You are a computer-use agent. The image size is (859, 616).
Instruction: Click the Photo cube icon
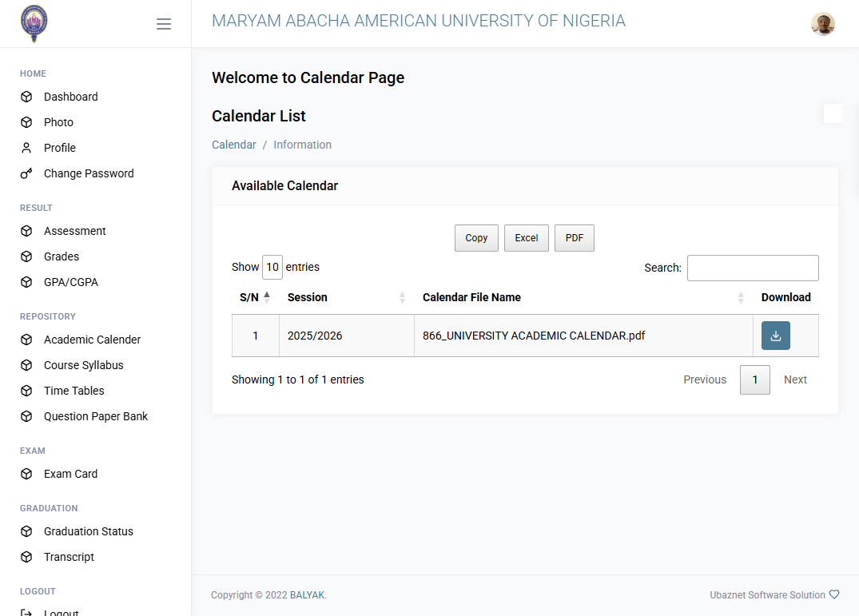click(26, 122)
